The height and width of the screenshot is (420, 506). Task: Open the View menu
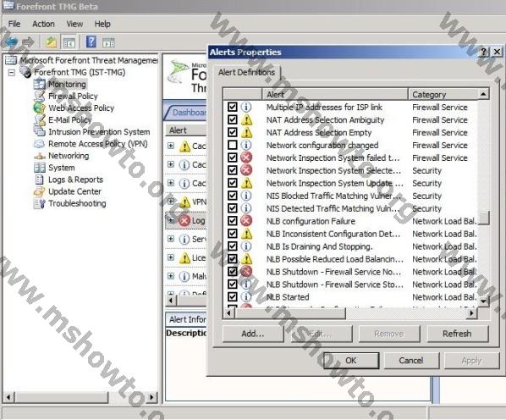(74, 24)
